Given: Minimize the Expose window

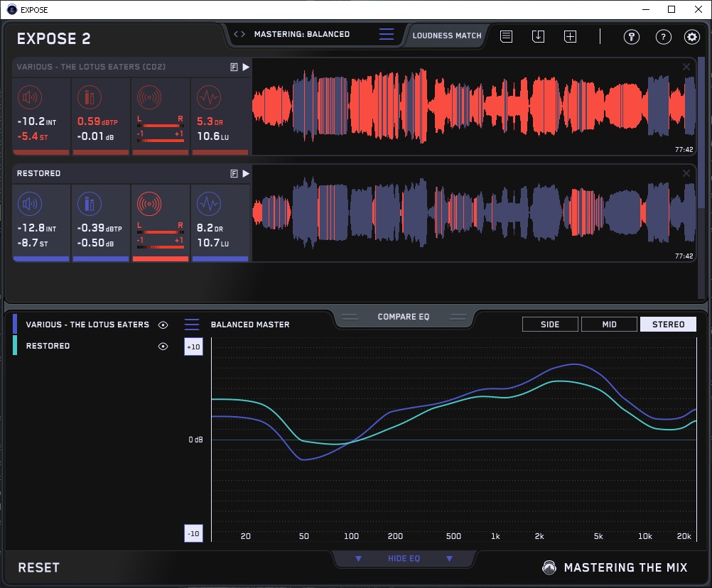Looking at the screenshot, I should coord(646,9).
